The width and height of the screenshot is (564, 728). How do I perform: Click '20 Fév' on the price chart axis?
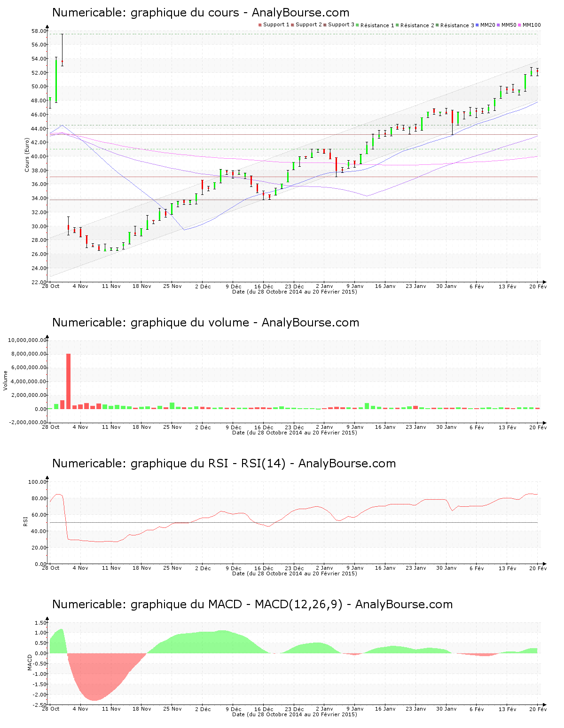pyautogui.click(x=538, y=286)
